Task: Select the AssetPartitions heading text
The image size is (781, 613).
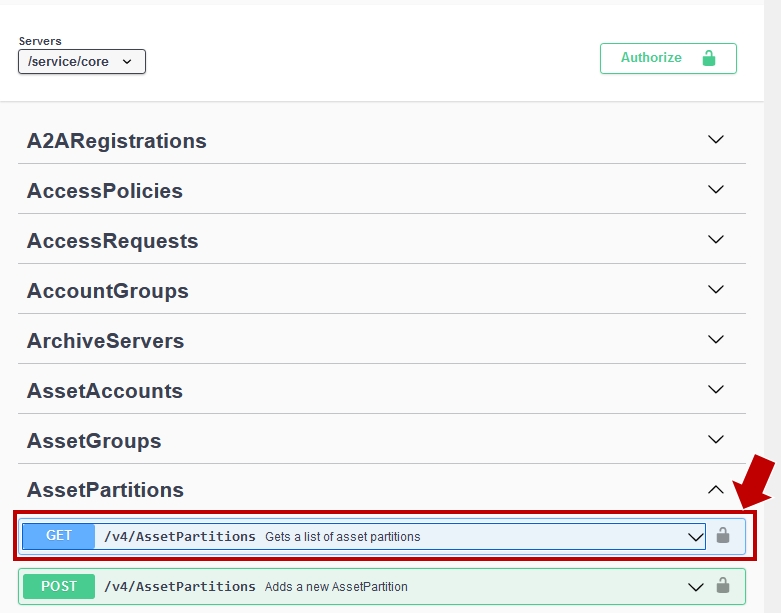Action: pyautogui.click(x=105, y=490)
